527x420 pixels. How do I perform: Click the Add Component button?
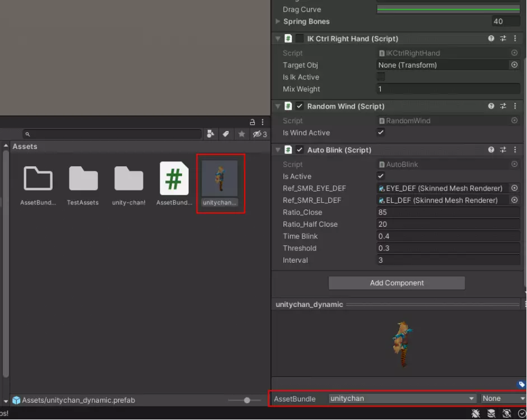click(397, 283)
